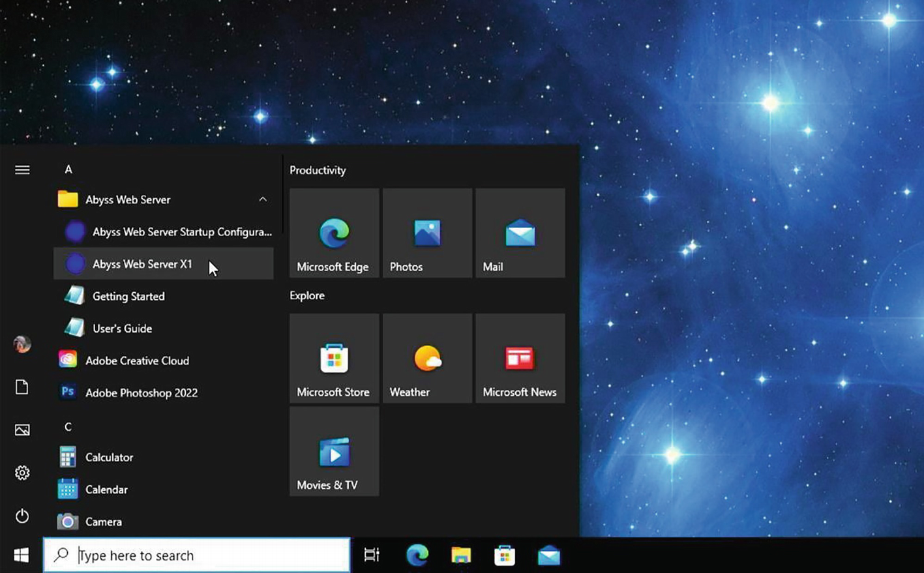Screen dimensions: 924x573
Task: Click the letter A section header
Action: coord(68,169)
